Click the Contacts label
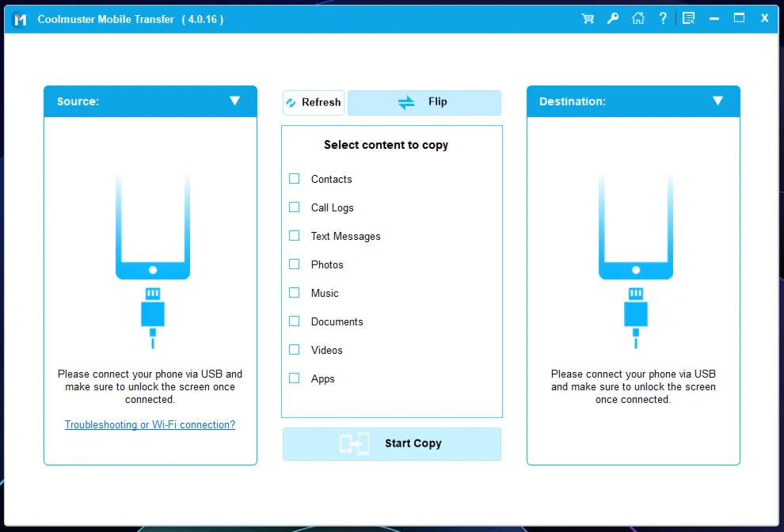Image resolution: width=784 pixels, height=532 pixels. [x=332, y=179]
